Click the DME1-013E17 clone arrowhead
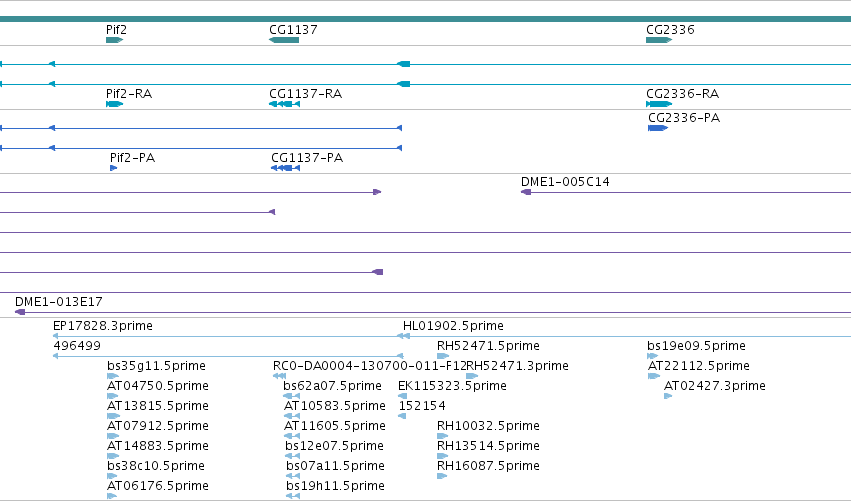Screen dimensions: 851x501 click(x=20, y=312)
